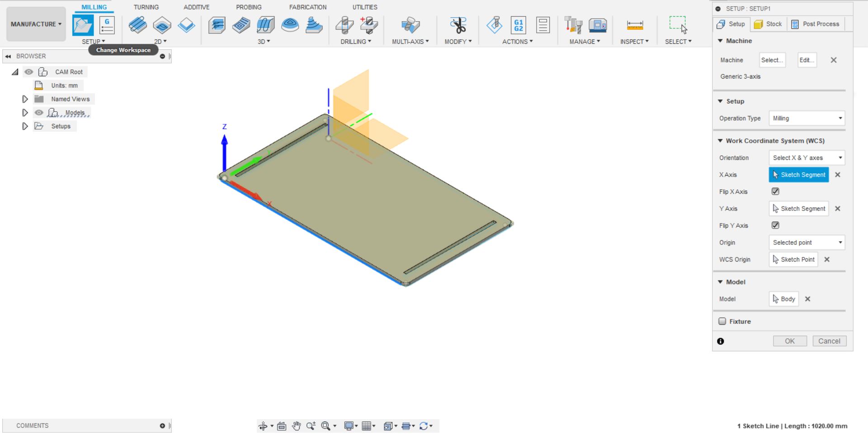Click the Model Body selector
Viewport: 868px width, 435px height.
[784, 299]
